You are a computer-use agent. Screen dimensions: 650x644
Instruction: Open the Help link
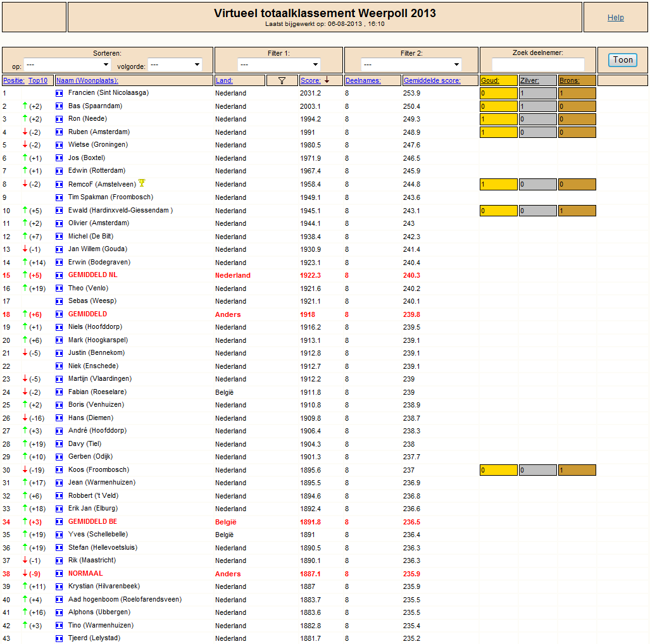(x=615, y=18)
